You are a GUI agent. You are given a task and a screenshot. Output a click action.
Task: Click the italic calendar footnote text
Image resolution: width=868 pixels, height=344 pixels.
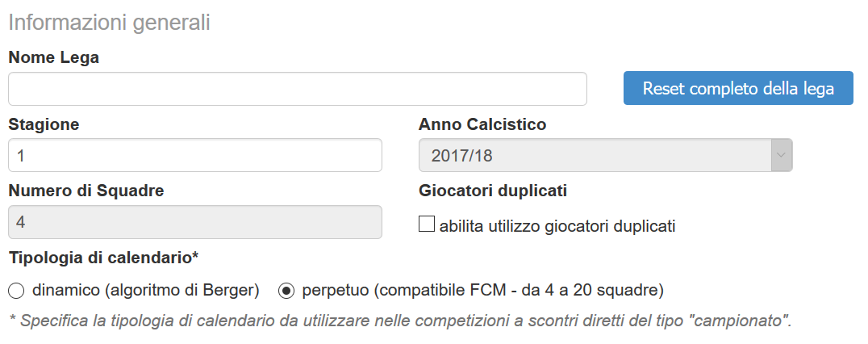[x=399, y=321]
